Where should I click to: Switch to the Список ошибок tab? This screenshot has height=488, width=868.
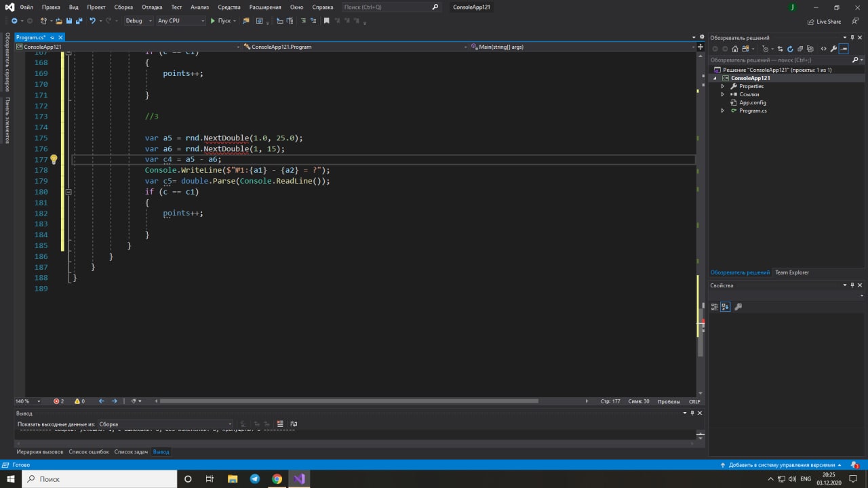pyautogui.click(x=89, y=451)
